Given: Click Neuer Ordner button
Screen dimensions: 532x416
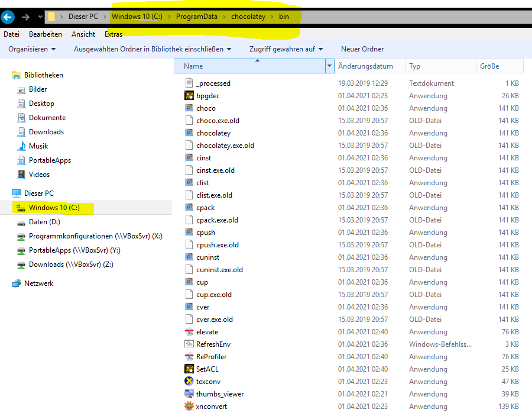Looking at the screenshot, I should (x=362, y=49).
